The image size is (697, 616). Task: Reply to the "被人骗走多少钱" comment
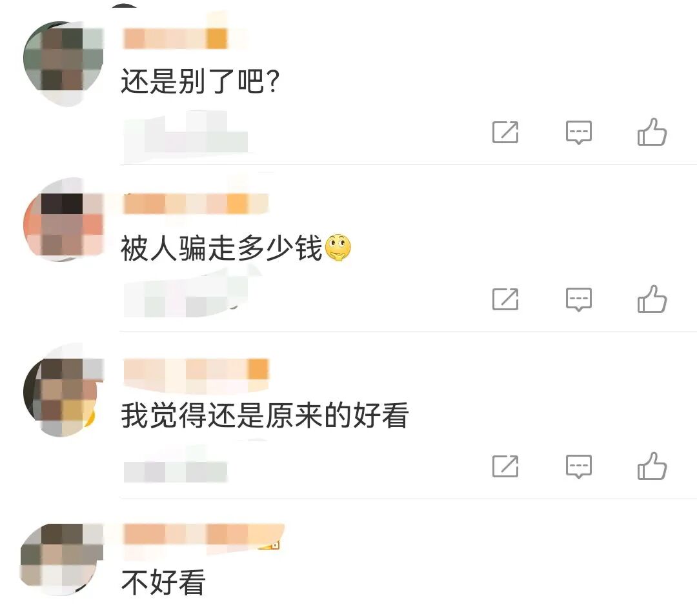(578, 299)
